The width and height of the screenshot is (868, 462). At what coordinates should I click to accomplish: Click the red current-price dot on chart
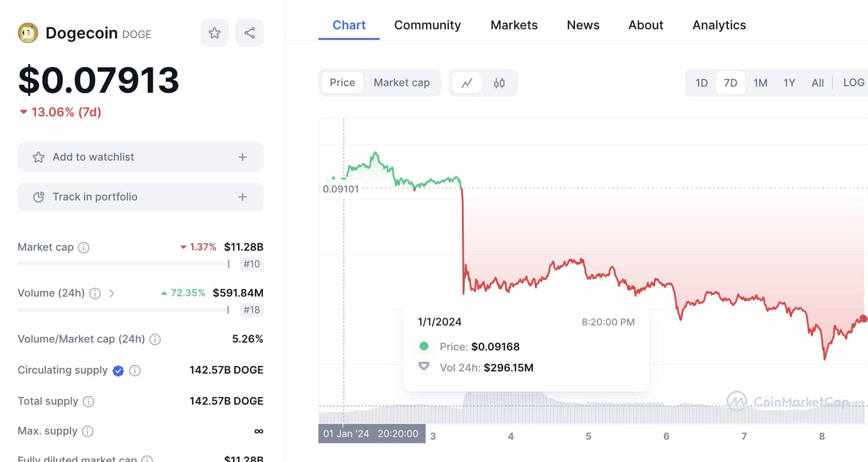point(863,318)
